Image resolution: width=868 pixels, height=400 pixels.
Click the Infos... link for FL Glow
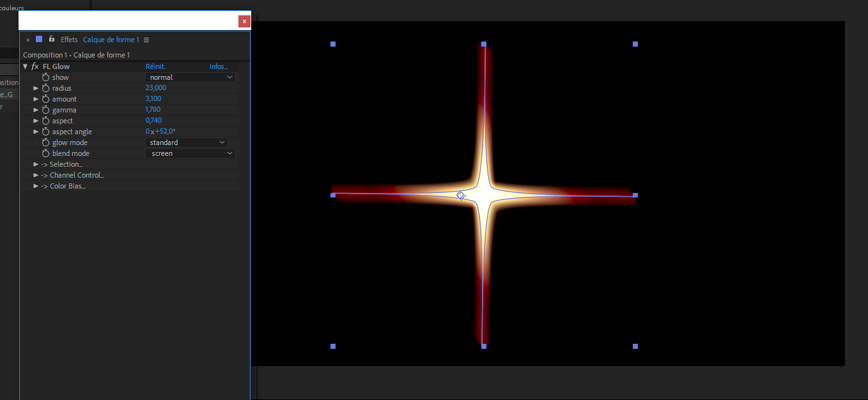[x=219, y=66]
